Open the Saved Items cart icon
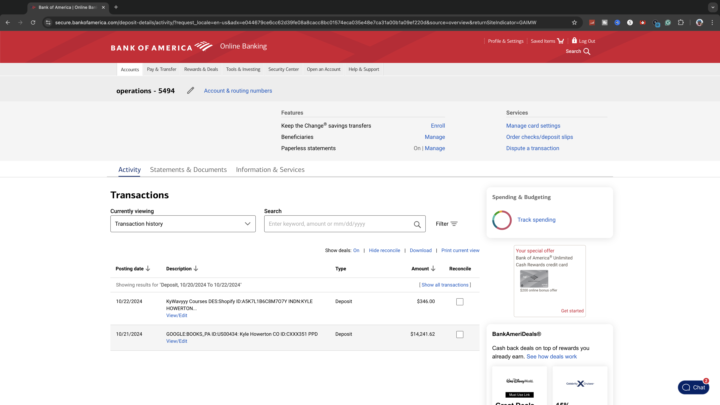Screen dimensions: 720x405 tap(560, 41)
